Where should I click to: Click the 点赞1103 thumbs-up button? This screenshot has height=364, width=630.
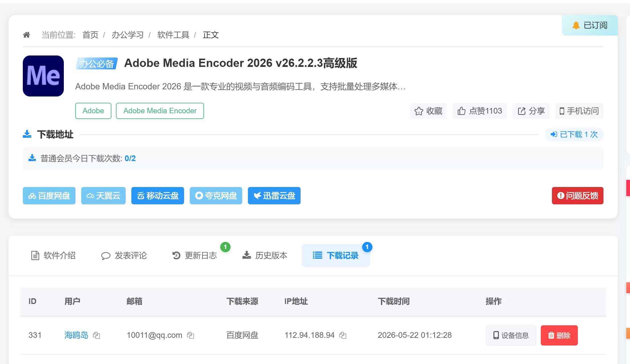[x=480, y=111]
